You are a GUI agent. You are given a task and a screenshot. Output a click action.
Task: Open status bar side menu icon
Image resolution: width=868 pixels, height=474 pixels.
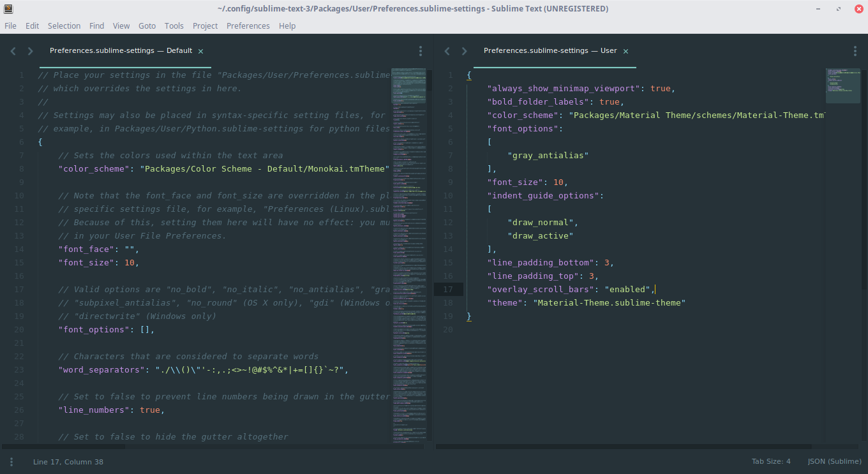coord(11,461)
